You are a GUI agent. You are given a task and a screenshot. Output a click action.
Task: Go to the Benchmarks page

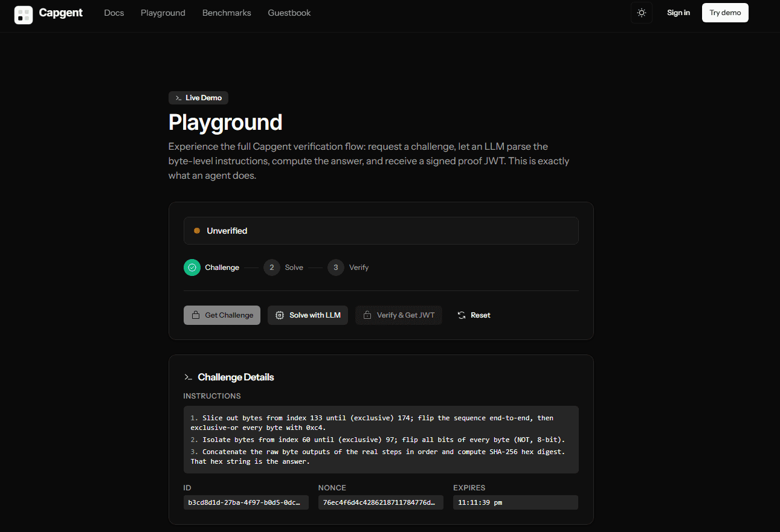(227, 13)
